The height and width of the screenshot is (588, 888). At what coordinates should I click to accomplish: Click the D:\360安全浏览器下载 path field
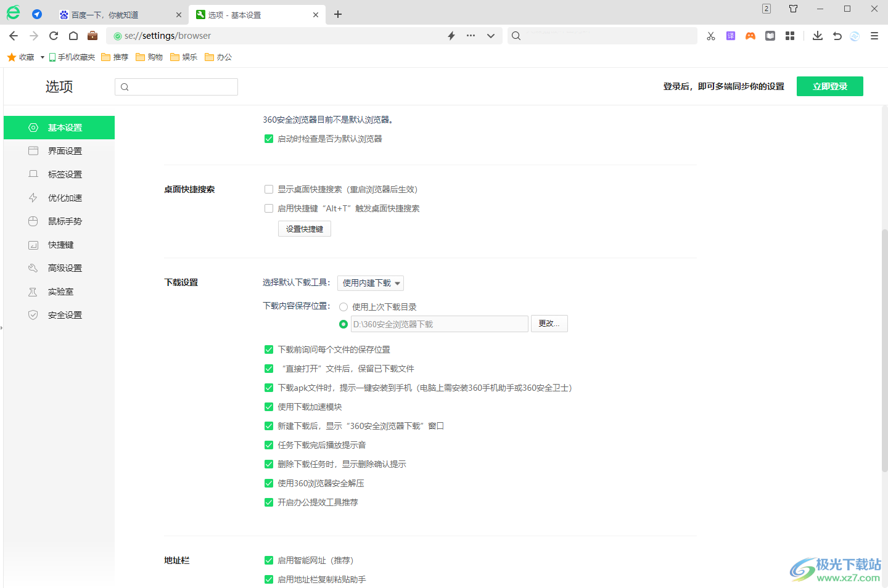click(x=440, y=324)
